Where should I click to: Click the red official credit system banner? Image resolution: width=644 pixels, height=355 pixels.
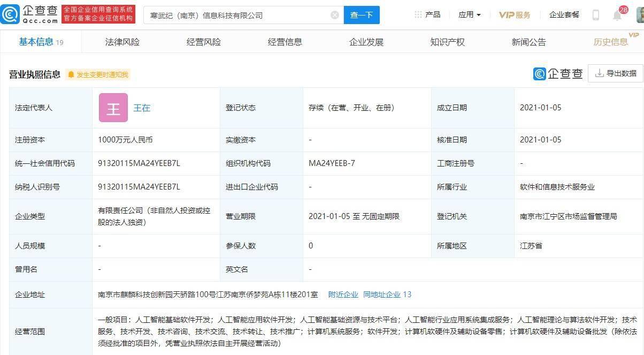(98, 14)
